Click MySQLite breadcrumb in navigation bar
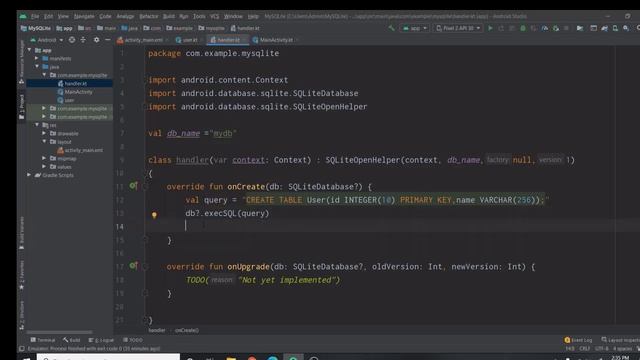Screen dimensions: 640x360 coord(36,28)
